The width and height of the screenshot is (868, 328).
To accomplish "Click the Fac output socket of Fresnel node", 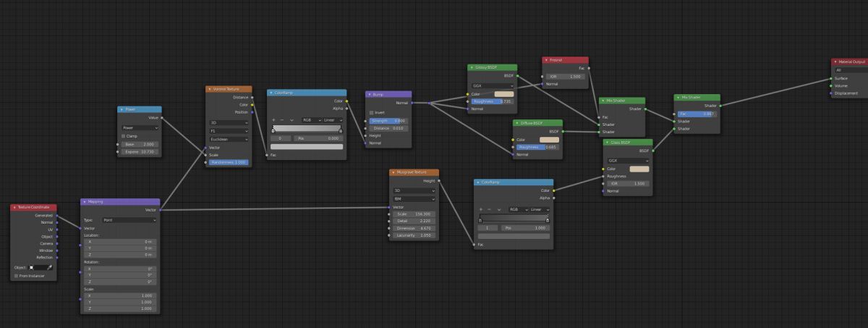I will pos(589,68).
